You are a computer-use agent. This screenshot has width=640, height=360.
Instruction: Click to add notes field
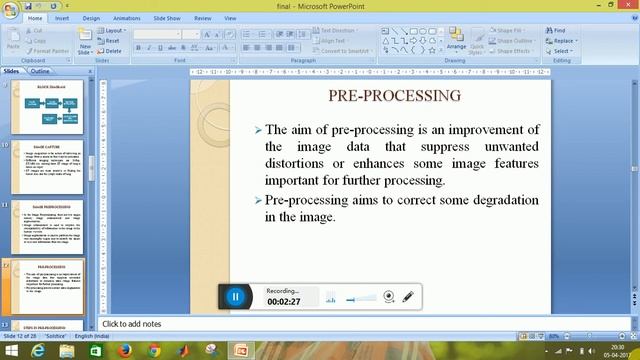[364, 324]
